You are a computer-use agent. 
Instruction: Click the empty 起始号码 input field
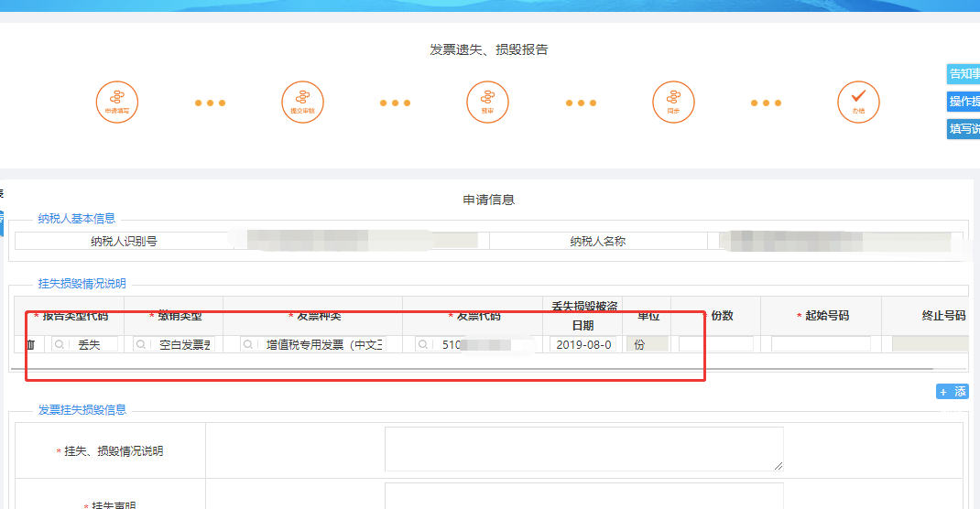point(821,344)
